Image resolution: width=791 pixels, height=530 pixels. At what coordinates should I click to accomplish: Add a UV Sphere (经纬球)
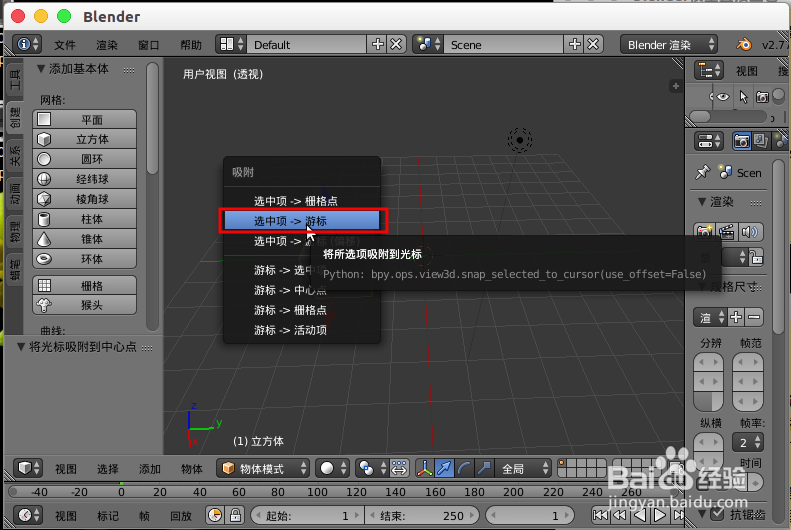pyautogui.click(x=85, y=179)
